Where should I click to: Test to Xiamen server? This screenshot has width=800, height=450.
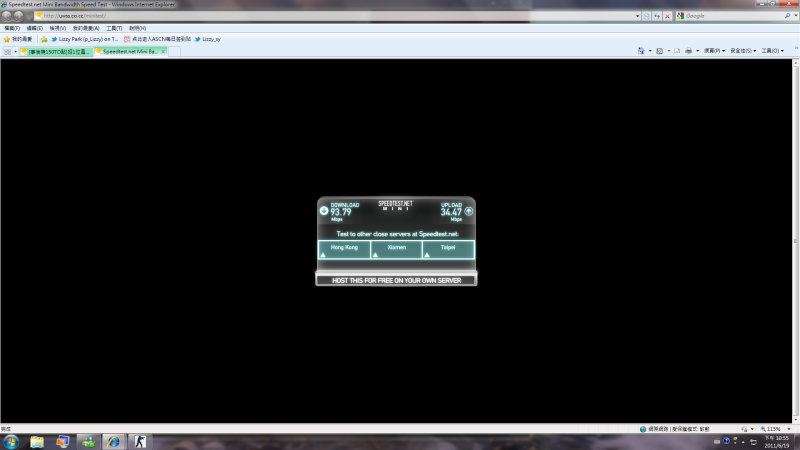point(396,249)
